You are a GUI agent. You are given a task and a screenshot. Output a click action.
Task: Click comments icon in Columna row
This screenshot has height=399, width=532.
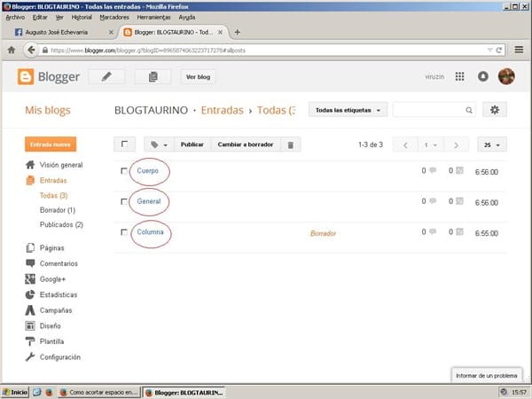click(433, 231)
